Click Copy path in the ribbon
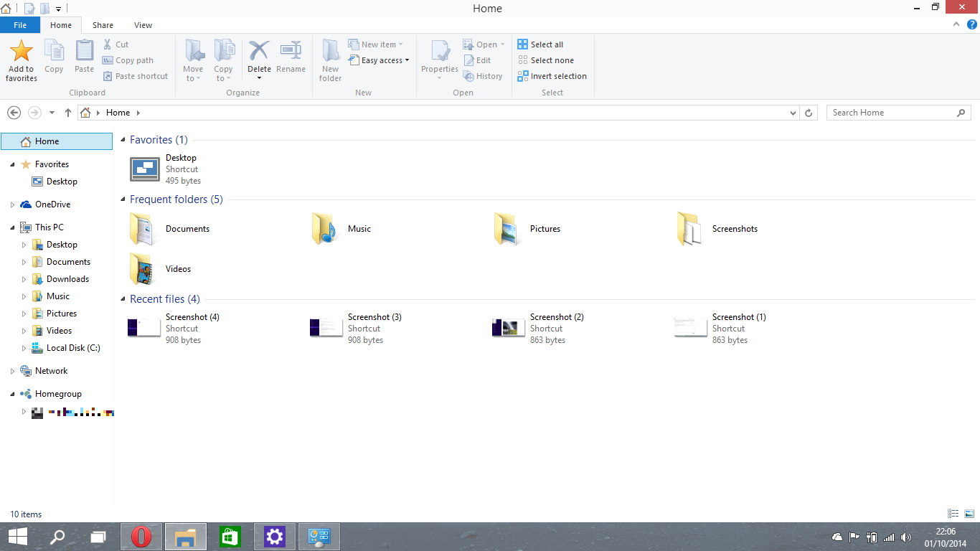This screenshot has width=980, height=551. coord(128,60)
